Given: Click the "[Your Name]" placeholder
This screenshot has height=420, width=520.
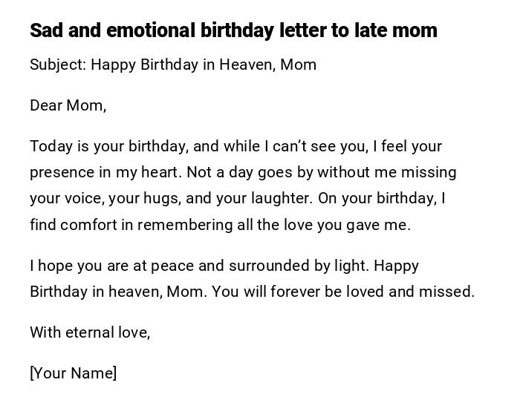Looking at the screenshot, I should click(74, 373).
